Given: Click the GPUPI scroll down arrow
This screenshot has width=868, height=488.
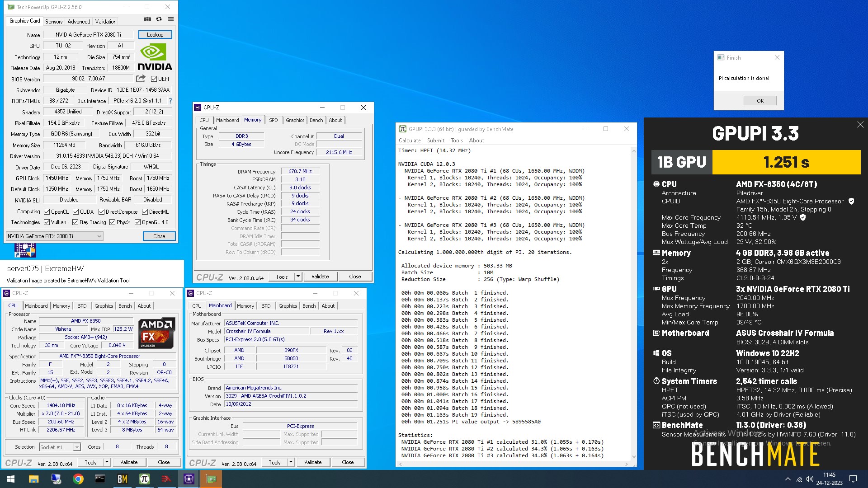Looking at the screenshot, I should pyautogui.click(x=633, y=457).
